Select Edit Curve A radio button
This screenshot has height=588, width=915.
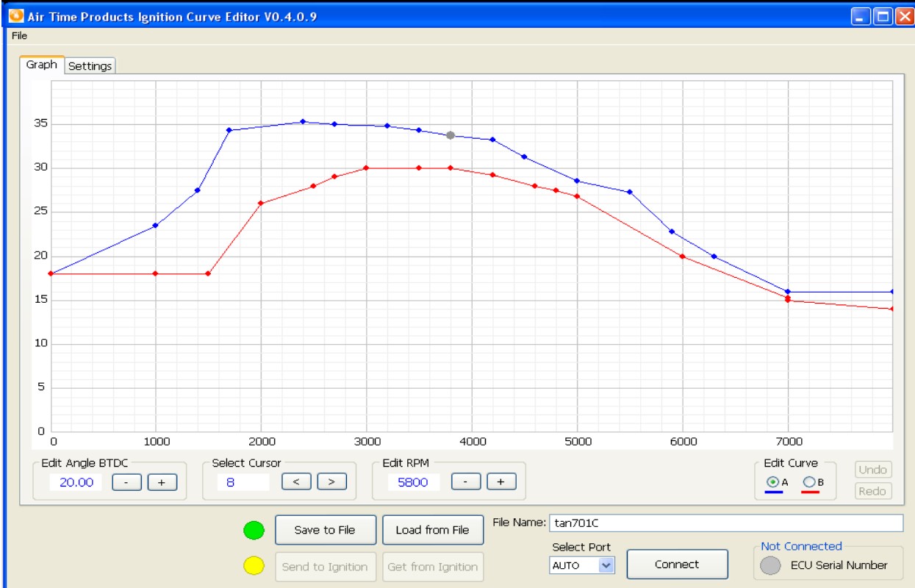click(x=772, y=482)
